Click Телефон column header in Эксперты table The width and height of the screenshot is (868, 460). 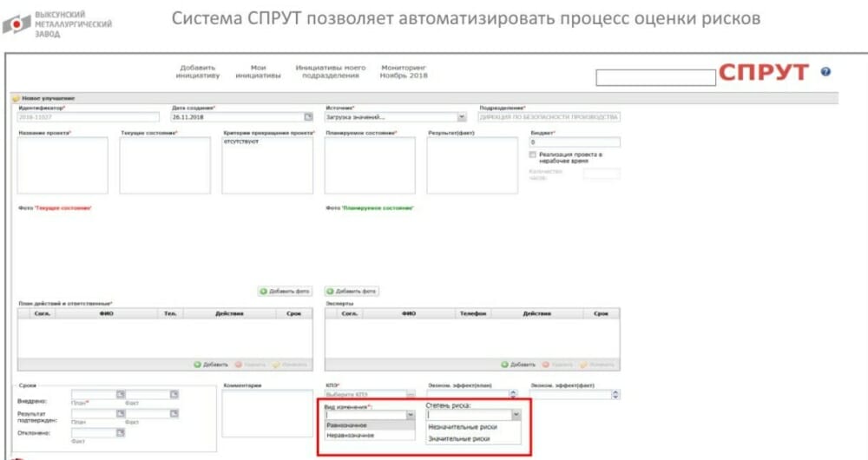(473, 313)
